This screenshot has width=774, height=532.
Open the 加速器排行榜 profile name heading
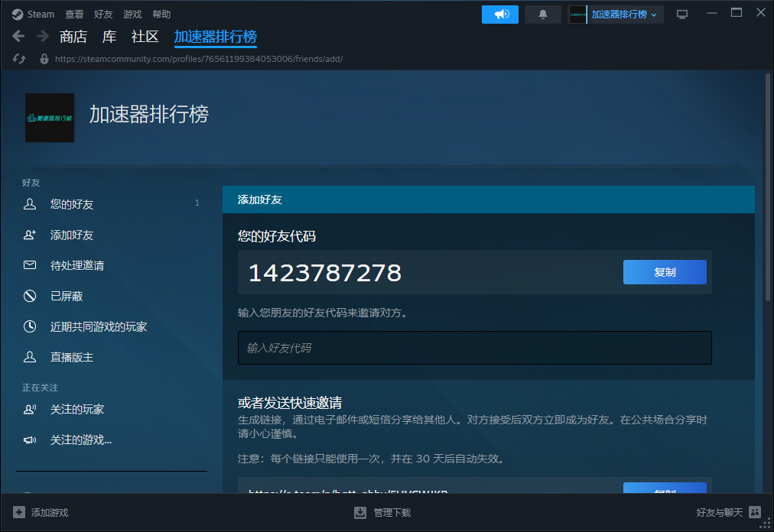tap(148, 114)
